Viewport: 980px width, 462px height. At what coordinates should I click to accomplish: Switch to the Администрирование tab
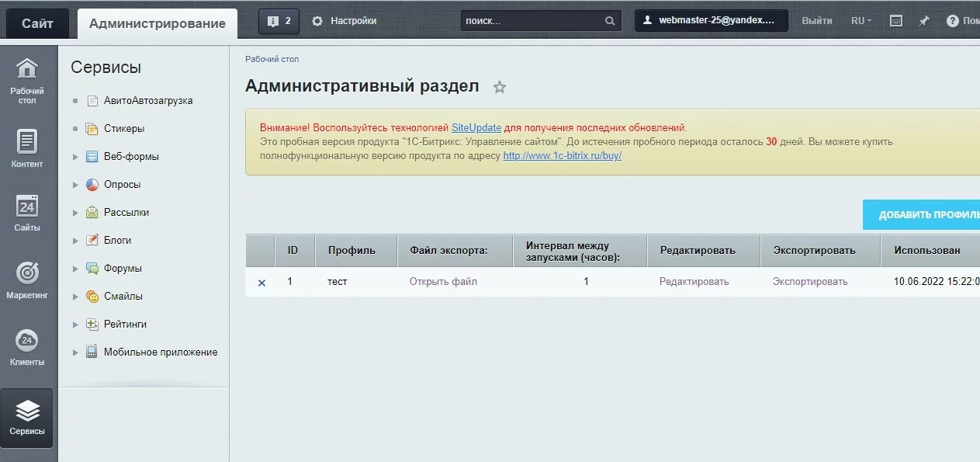[158, 23]
